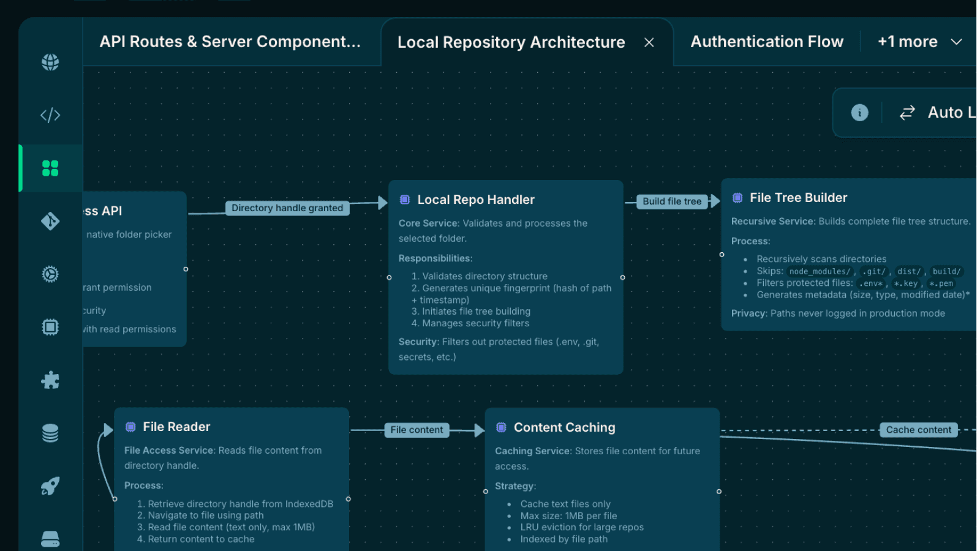The height and width of the screenshot is (551, 980).
Task: Click the Cache content connection label
Action: (x=919, y=430)
